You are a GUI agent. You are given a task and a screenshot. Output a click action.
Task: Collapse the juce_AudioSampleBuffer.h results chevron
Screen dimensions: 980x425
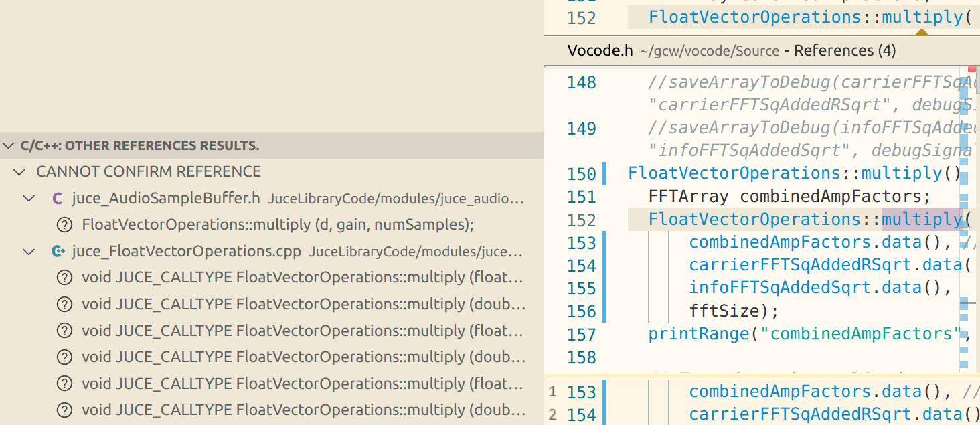pyautogui.click(x=29, y=199)
